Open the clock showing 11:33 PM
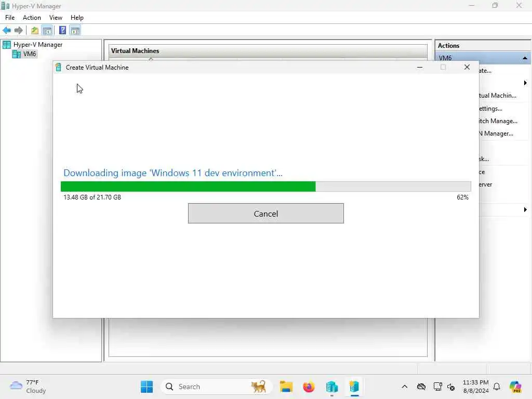 point(476,387)
